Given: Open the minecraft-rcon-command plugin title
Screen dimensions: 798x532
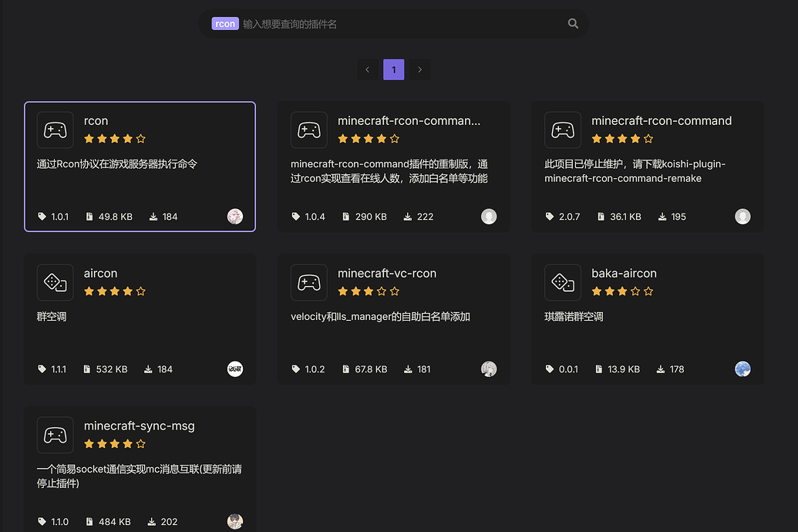Looking at the screenshot, I should pyautogui.click(x=661, y=121).
